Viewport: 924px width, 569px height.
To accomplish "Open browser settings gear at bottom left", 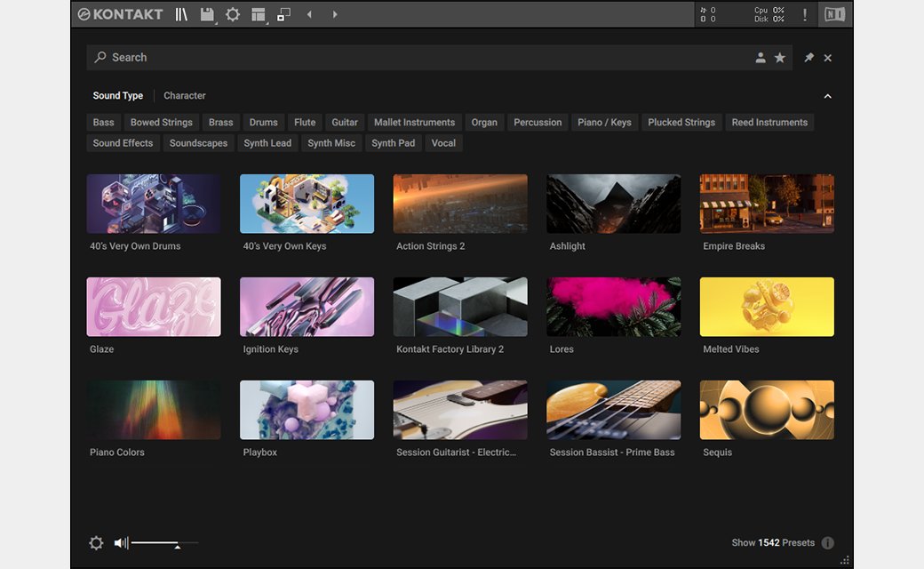I will click(x=96, y=543).
